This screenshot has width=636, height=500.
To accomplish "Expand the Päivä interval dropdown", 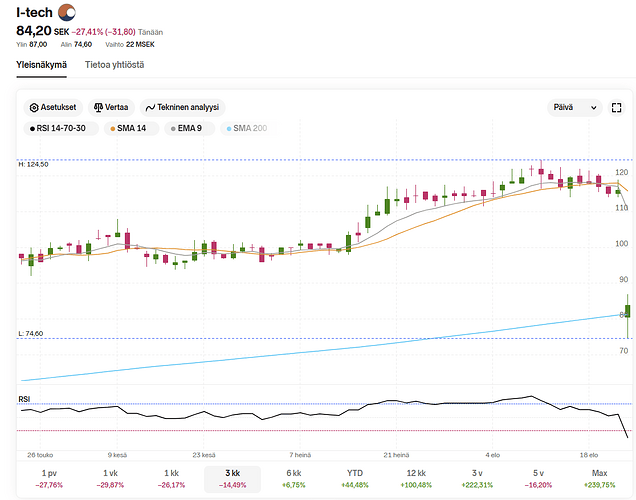I will 575,107.
